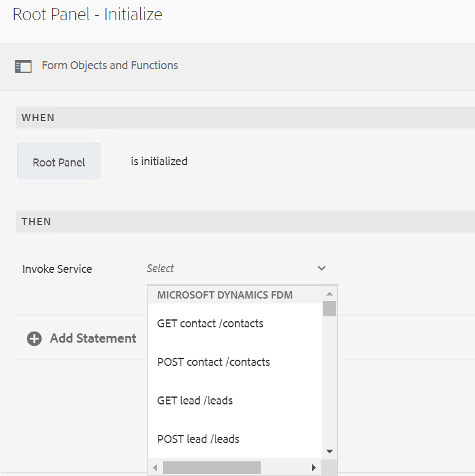Click the horizontal scroll-right arrow

(314, 467)
